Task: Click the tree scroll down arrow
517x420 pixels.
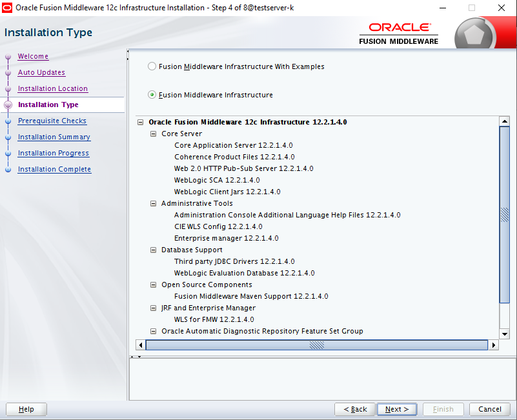Action: (x=505, y=334)
